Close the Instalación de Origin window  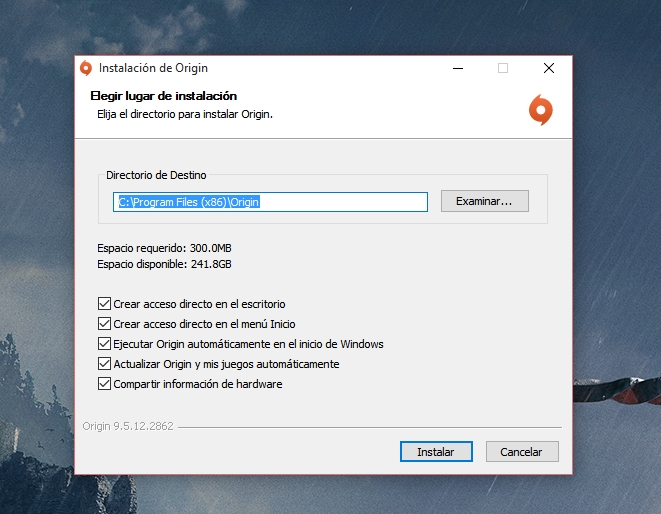pyautogui.click(x=549, y=68)
